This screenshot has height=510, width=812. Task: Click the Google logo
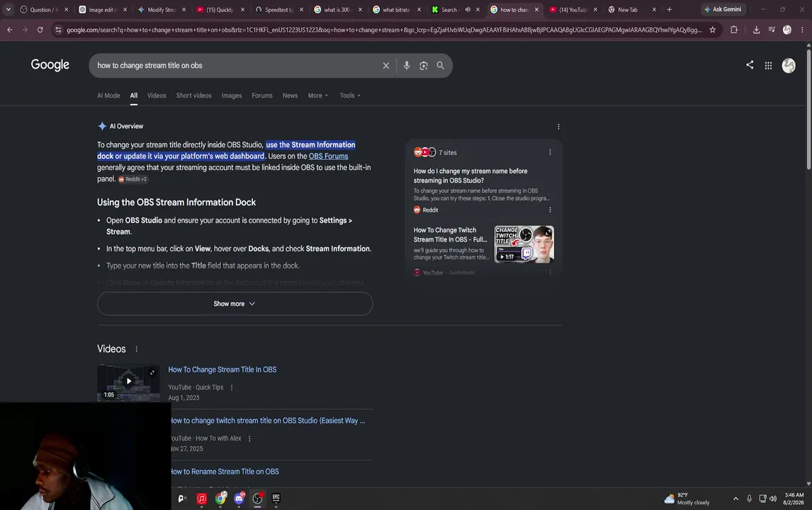[50, 64]
